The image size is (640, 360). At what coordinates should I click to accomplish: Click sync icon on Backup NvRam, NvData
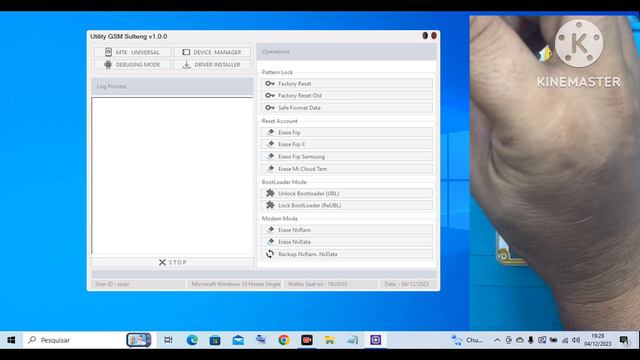[x=270, y=254]
